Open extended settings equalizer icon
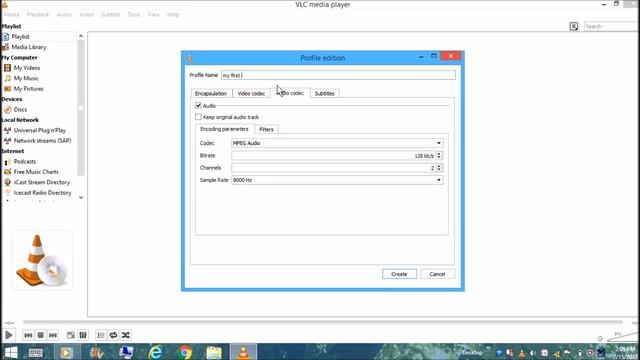 click(83, 335)
